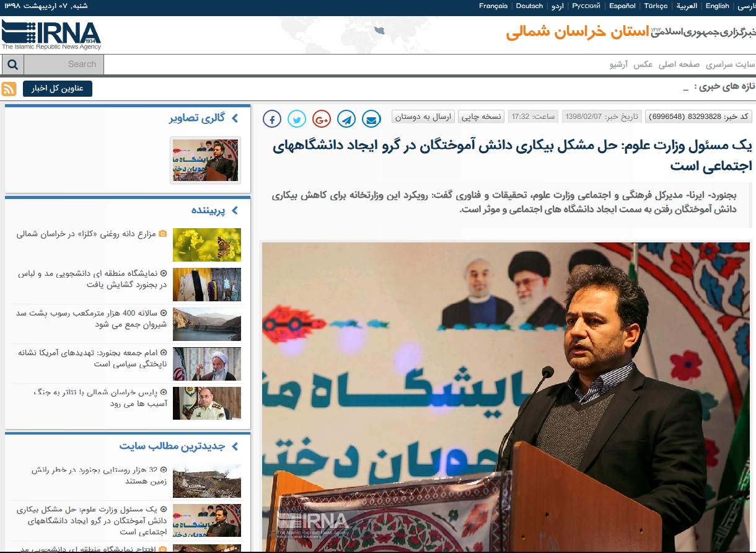Screen dimensions: 756x553
Task: Open the جدیدترین مطالب سایت section heading
Action: [172, 446]
